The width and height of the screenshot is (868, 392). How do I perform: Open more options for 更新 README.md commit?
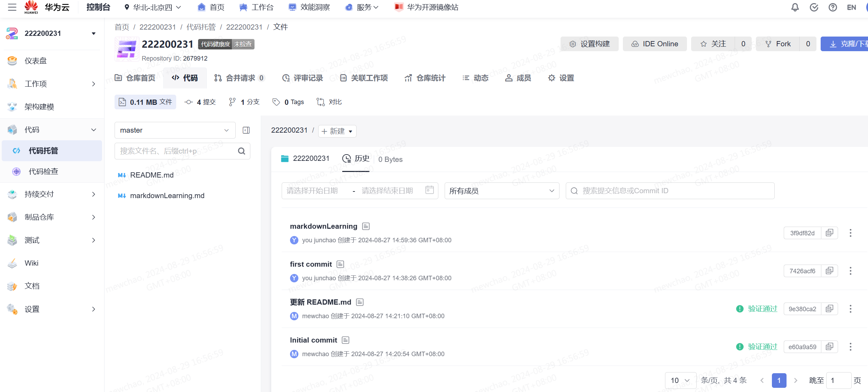(850, 309)
